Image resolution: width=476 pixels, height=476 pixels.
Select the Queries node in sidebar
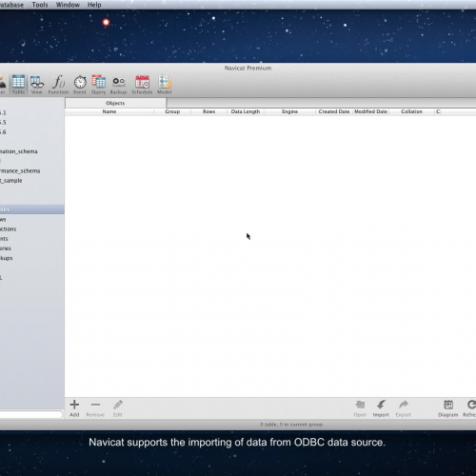click(6, 248)
